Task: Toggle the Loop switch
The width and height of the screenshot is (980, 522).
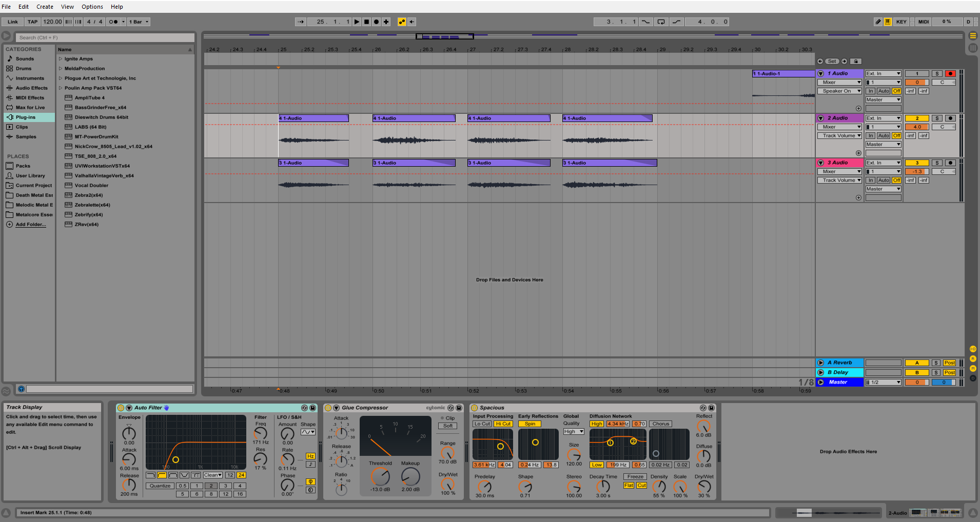Action: tap(661, 22)
